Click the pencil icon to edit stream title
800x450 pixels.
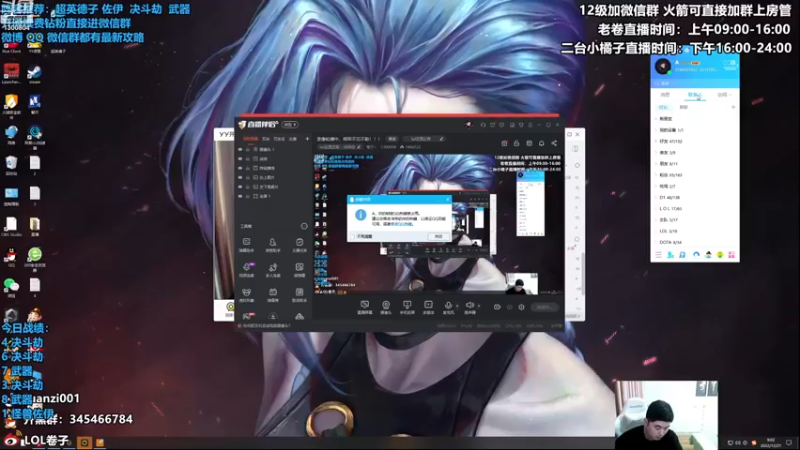click(x=441, y=139)
